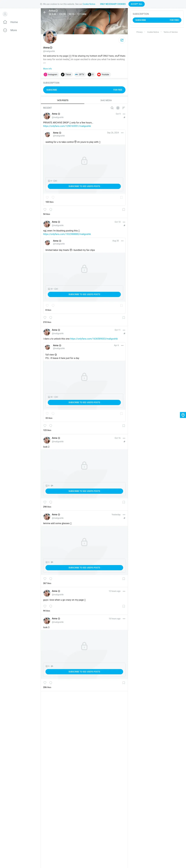Viewport: 186px width, 868px height.
Task: Open the Instagram social link
Action: pos(51,75)
